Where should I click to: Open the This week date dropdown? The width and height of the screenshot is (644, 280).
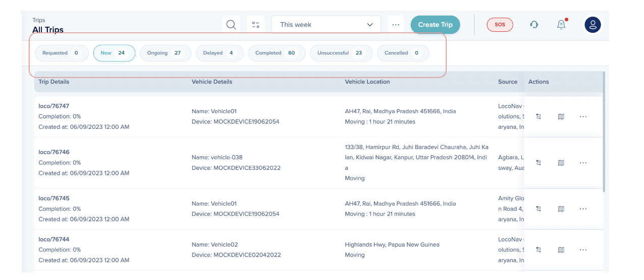click(326, 25)
